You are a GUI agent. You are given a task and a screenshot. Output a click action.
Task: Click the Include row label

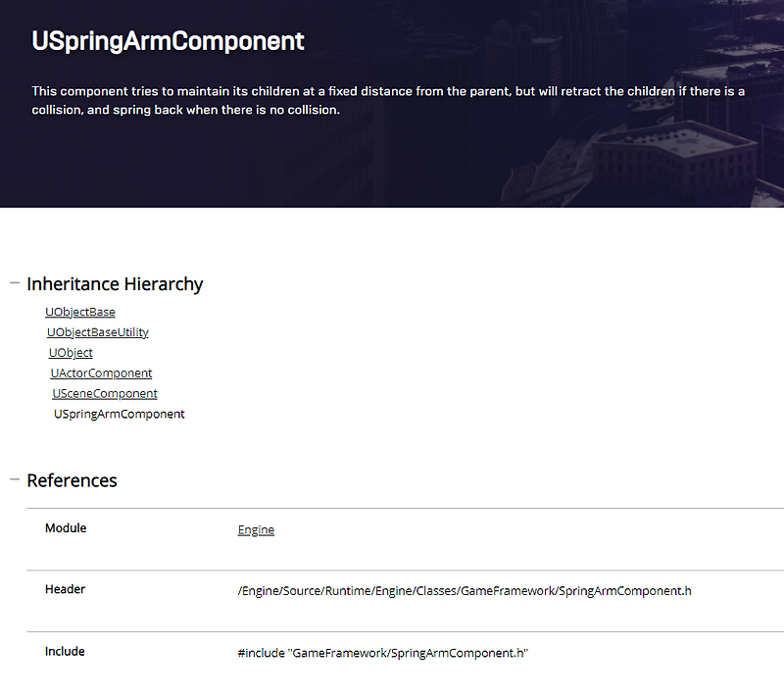coord(64,651)
